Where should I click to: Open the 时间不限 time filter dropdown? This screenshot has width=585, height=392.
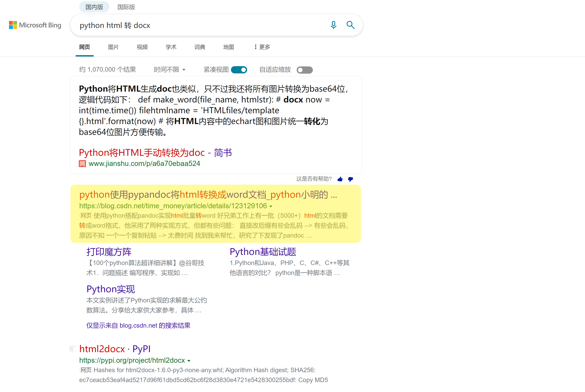[169, 70]
